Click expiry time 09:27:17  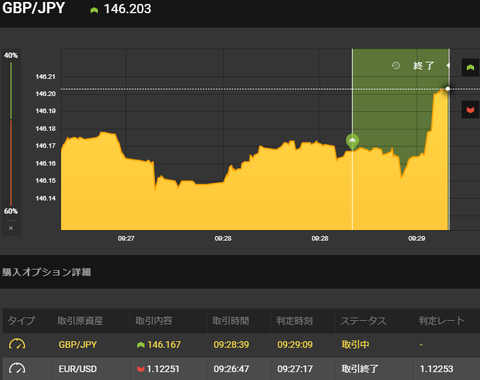point(295,369)
